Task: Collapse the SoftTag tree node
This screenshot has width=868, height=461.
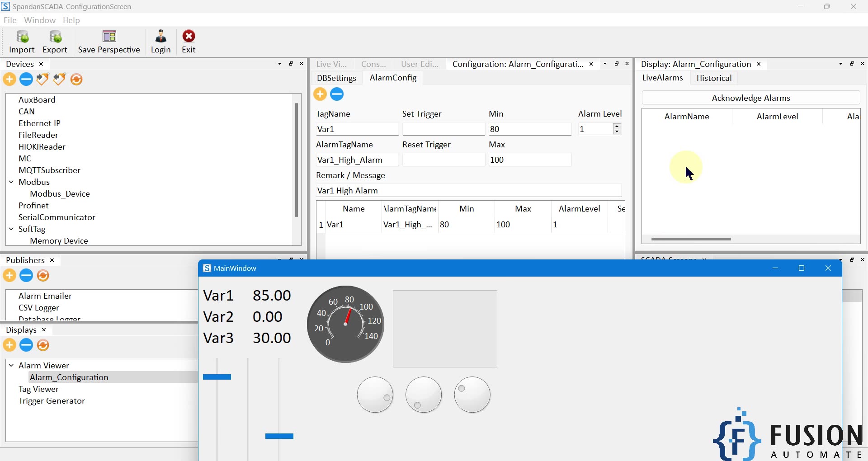Action: click(11, 229)
